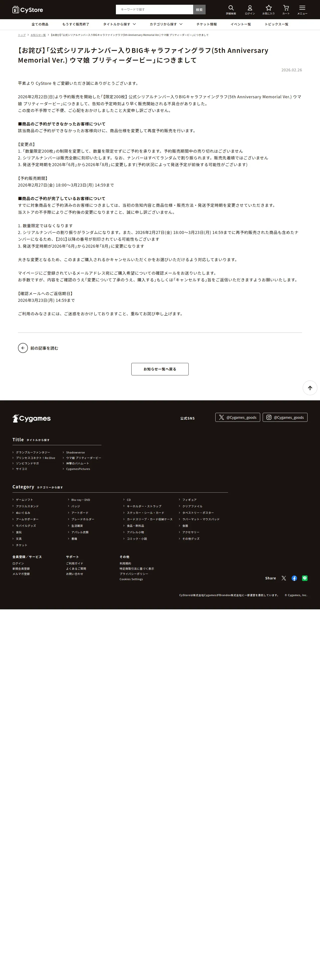Click お知らせ一覧 breadcrumb link

pos(38,35)
